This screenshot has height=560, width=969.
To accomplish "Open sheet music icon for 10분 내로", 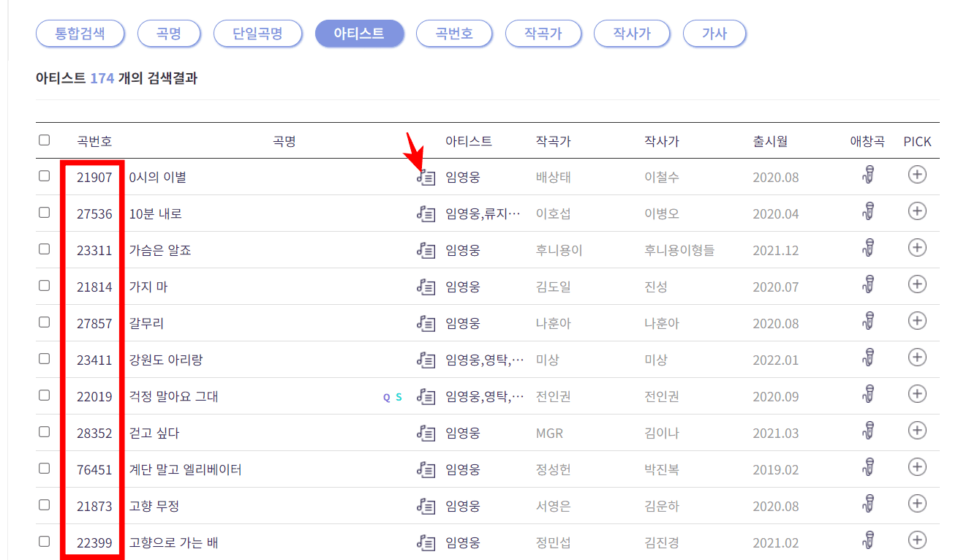I will [x=426, y=213].
